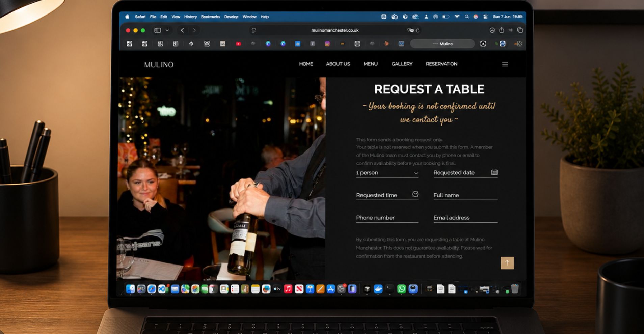The height and width of the screenshot is (334, 644).
Task: Open News app in the Dock
Action: coord(299,289)
